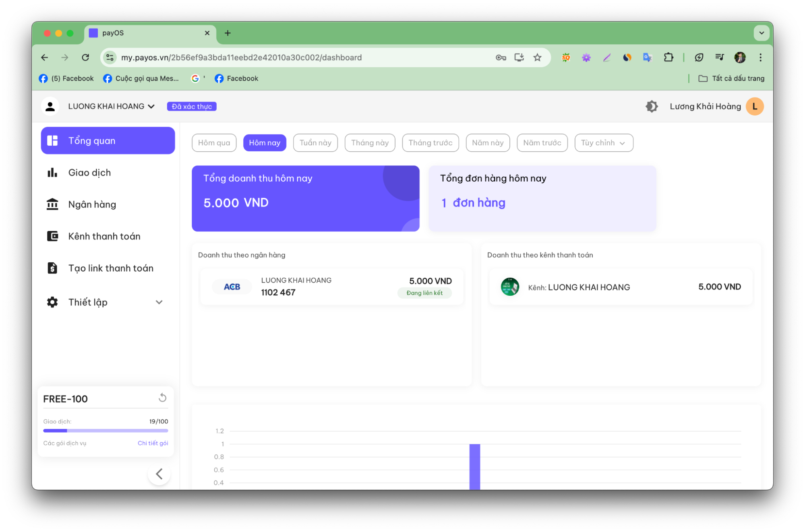Open the LUONG KHAI HOANG account switcher

point(111,106)
